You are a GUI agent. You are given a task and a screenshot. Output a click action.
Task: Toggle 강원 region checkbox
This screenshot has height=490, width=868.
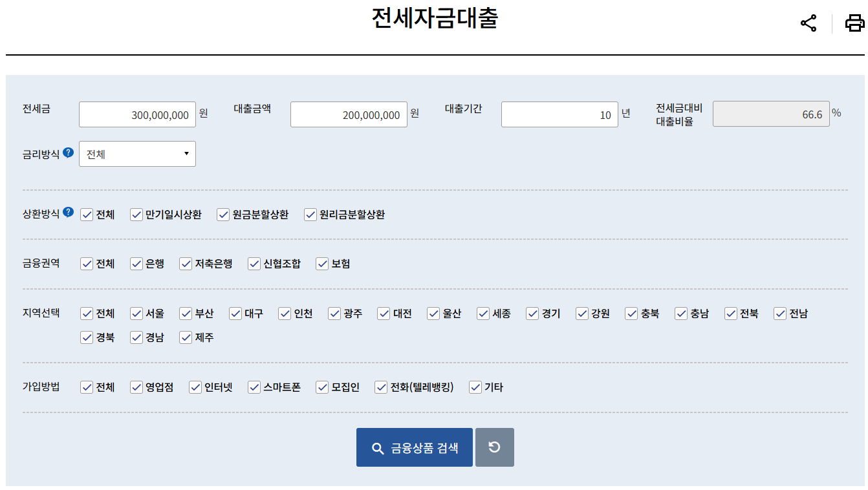point(582,314)
